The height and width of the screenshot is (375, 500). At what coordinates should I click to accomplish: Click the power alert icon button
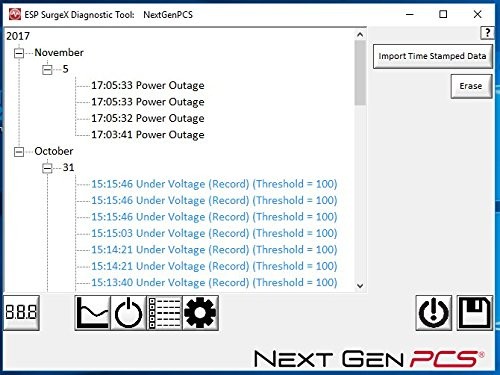point(433,313)
